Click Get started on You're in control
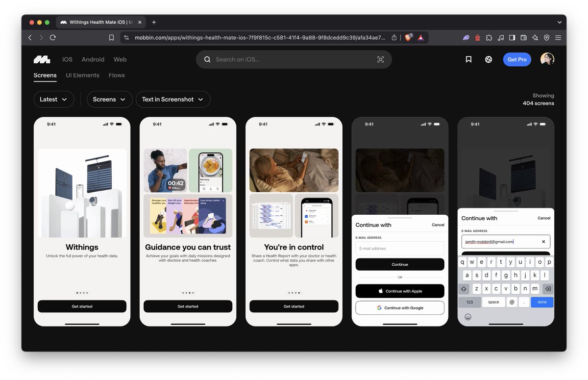 pos(294,306)
